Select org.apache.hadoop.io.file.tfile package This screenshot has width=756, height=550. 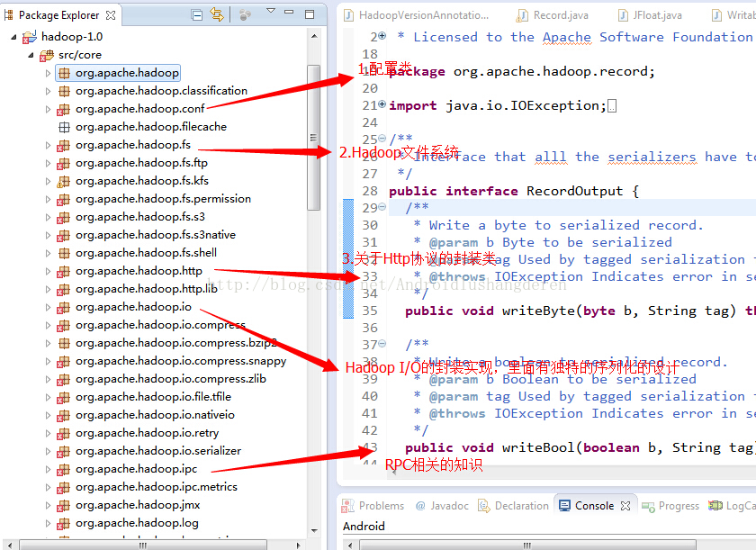point(153,397)
